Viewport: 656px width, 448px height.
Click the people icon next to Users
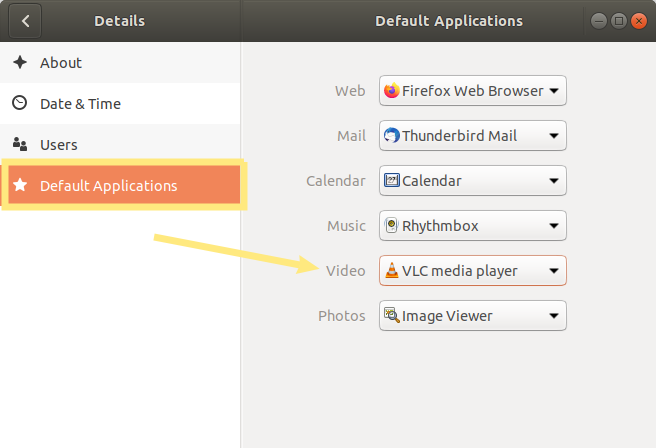pos(20,144)
